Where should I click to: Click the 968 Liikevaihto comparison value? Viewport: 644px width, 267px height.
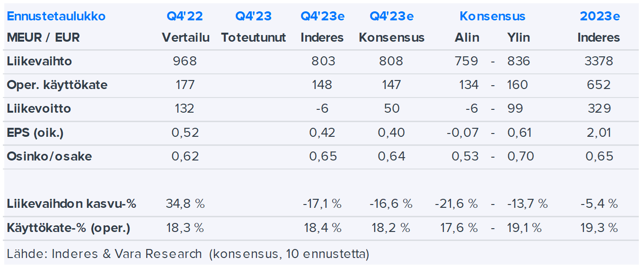pos(185,61)
